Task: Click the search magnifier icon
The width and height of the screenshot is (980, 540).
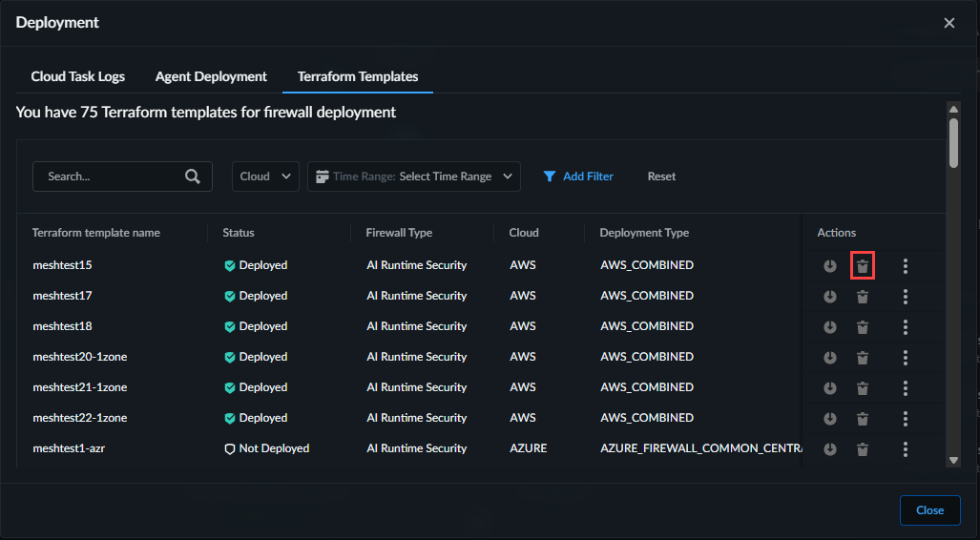Action: tap(193, 177)
